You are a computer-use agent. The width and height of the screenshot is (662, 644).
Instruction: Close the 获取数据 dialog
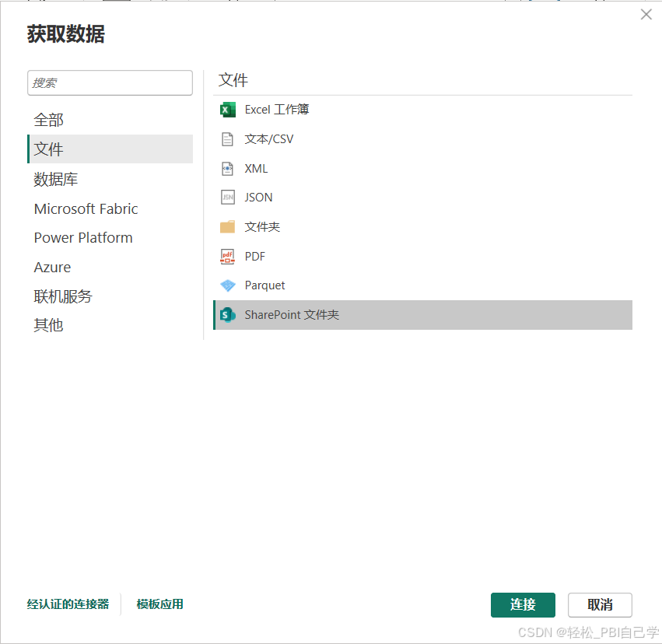tap(646, 15)
